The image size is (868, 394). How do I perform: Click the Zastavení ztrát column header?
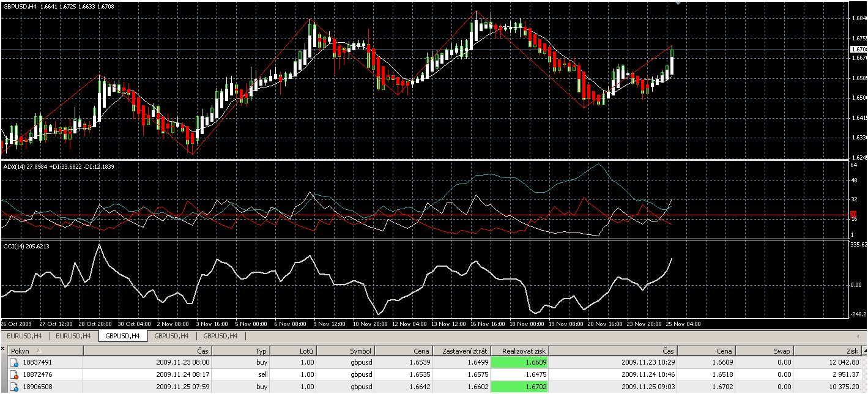(x=461, y=351)
